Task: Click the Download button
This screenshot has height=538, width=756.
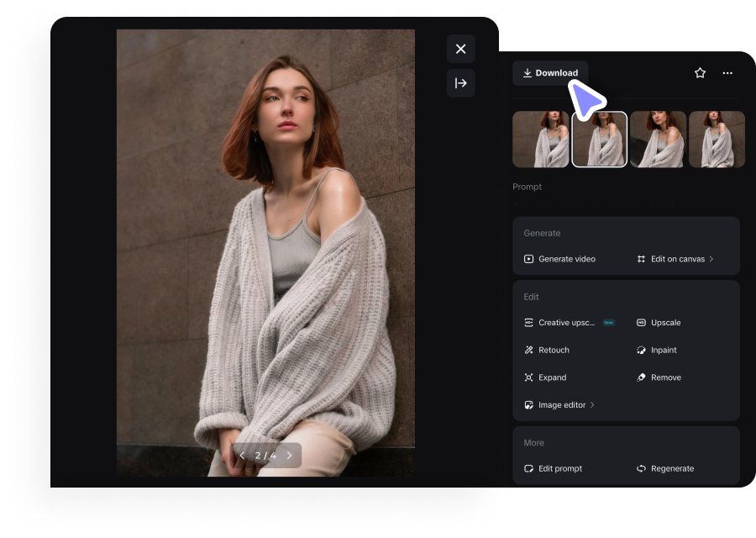Action: point(550,73)
